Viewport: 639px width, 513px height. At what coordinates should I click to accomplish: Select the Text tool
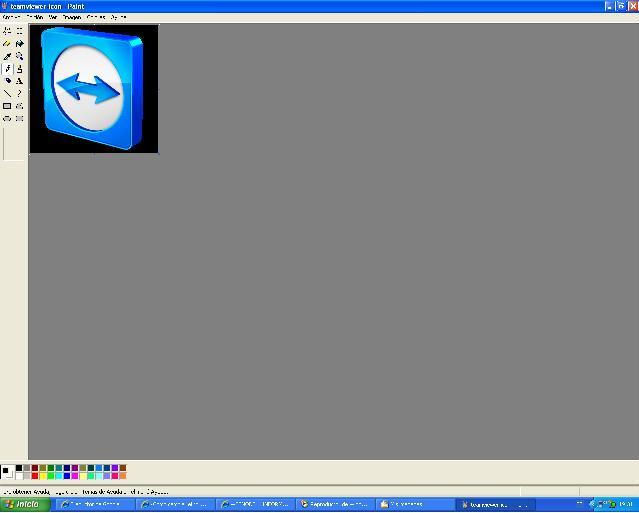click(20, 81)
